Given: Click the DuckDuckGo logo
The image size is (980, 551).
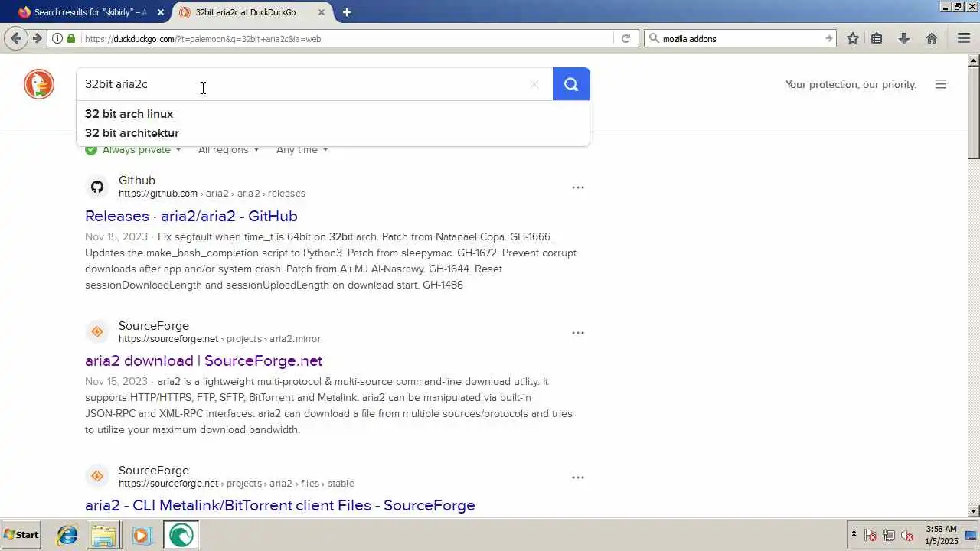Looking at the screenshot, I should click(x=39, y=84).
